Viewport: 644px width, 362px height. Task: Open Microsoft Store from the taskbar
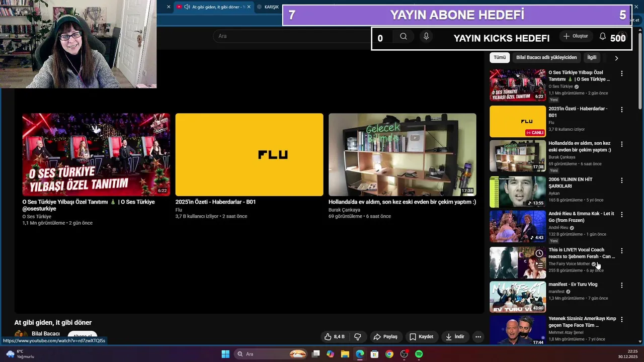click(x=374, y=354)
